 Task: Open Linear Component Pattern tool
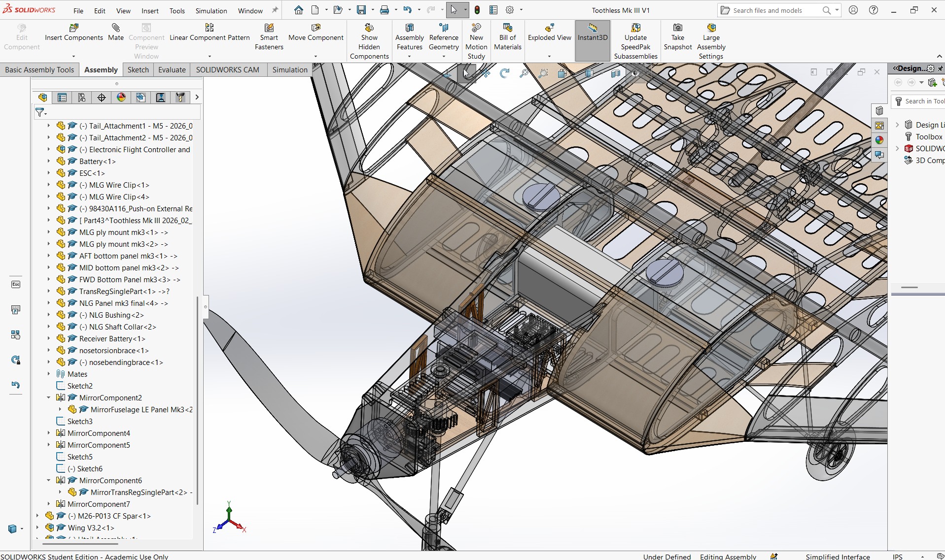point(210,32)
